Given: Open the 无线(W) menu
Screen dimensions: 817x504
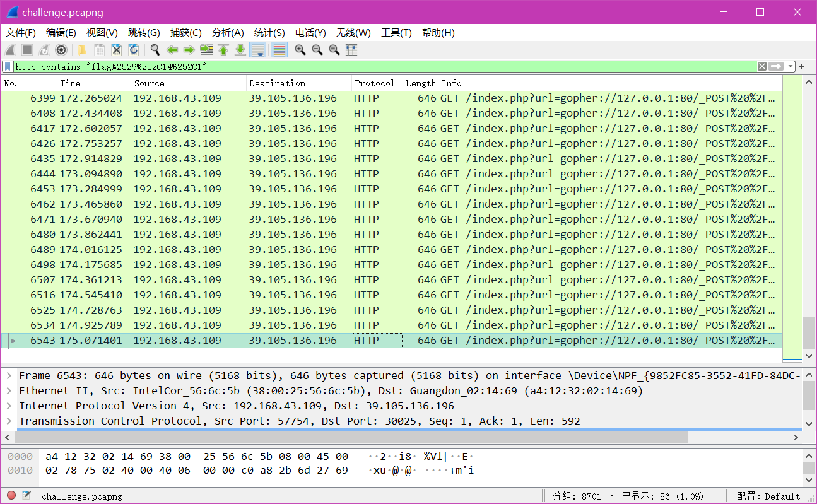Looking at the screenshot, I should click(353, 33).
